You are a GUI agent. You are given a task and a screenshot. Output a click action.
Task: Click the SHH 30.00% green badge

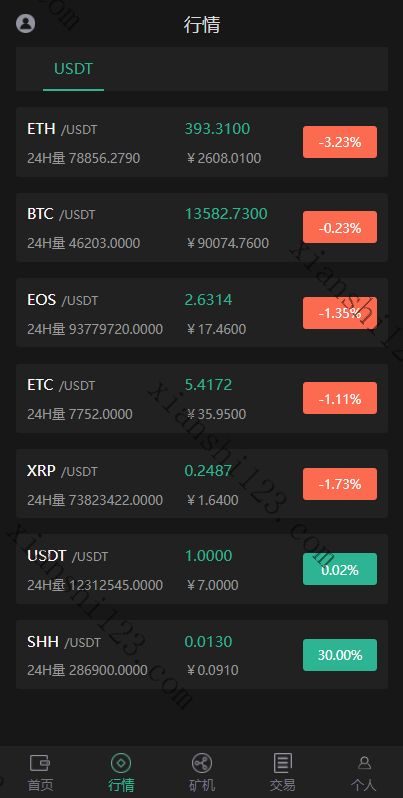click(x=340, y=655)
